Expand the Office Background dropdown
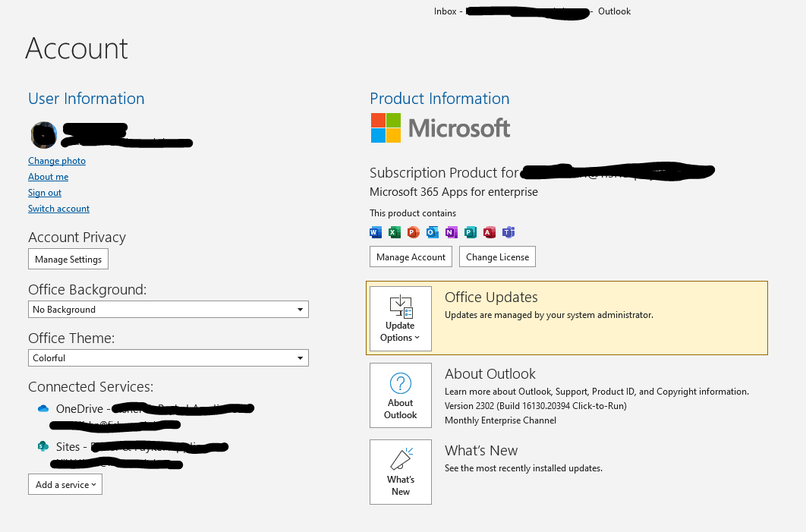Viewport: 806px width, 532px height. coord(168,310)
